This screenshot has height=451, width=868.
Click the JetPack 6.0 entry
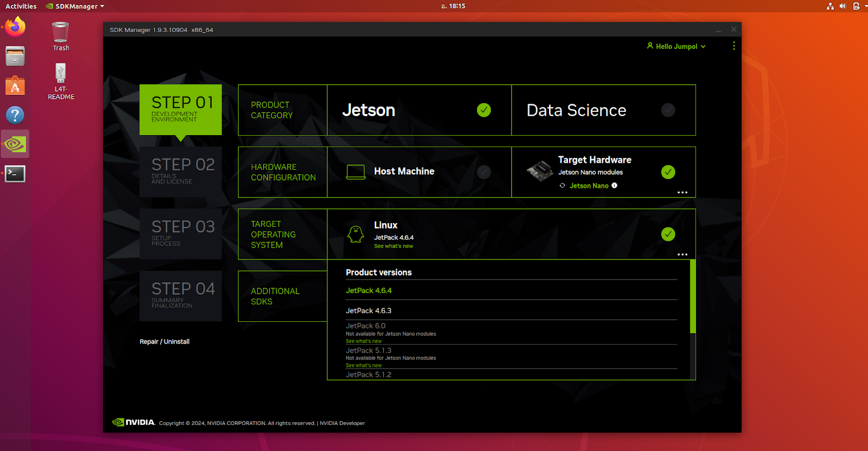(366, 326)
